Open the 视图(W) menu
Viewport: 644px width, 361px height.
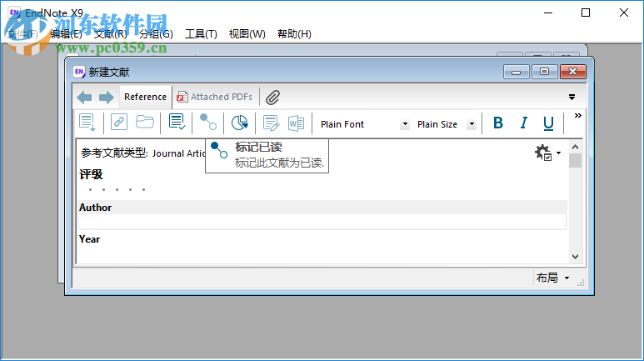coord(247,34)
